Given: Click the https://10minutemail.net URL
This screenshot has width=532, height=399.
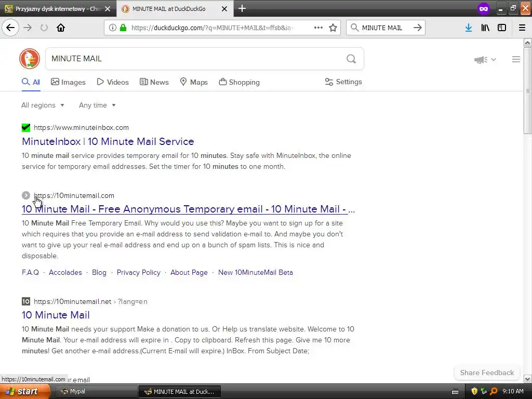Looking at the screenshot, I should (73, 301).
